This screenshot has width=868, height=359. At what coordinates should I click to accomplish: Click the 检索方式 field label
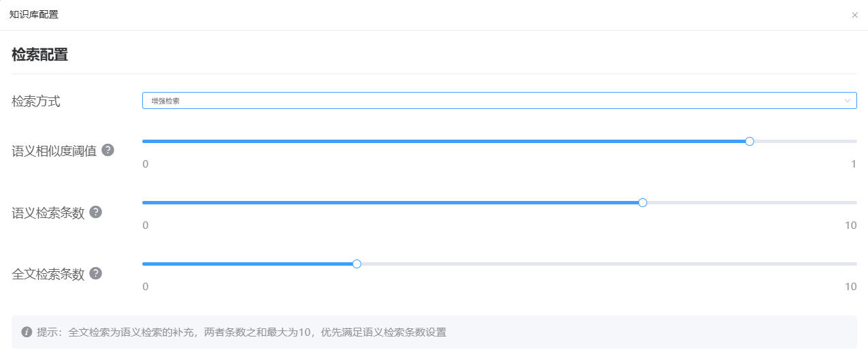tap(36, 102)
